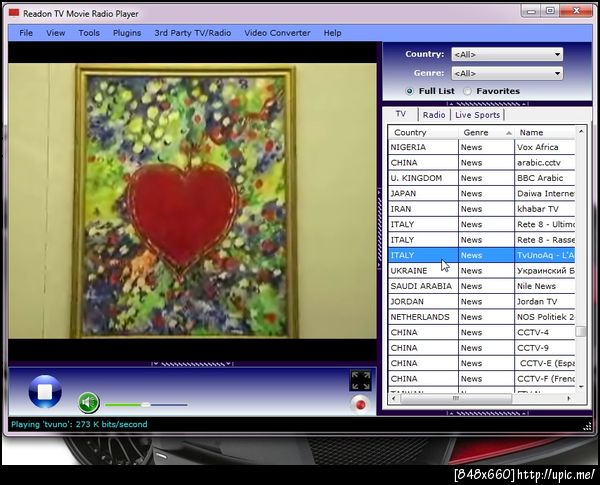
Task: Switch to the TV tab
Action: (x=401, y=114)
